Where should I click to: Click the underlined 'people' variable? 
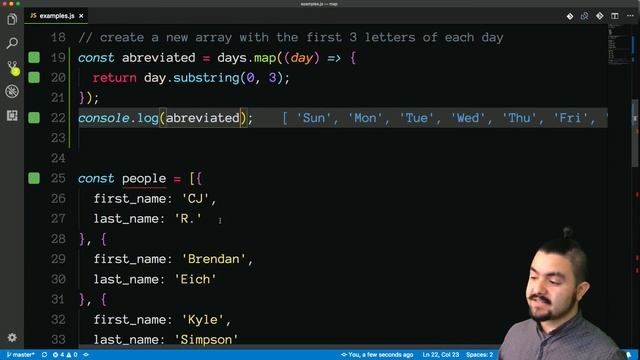pos(144,178)
